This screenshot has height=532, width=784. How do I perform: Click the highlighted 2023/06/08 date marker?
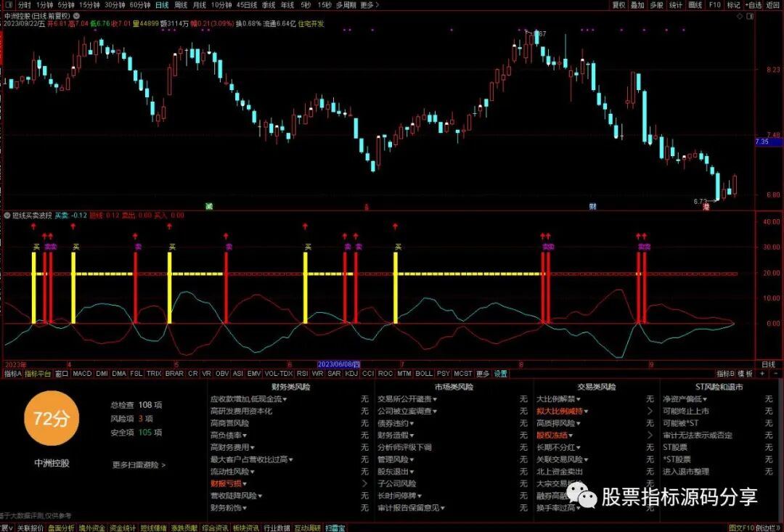339,364
